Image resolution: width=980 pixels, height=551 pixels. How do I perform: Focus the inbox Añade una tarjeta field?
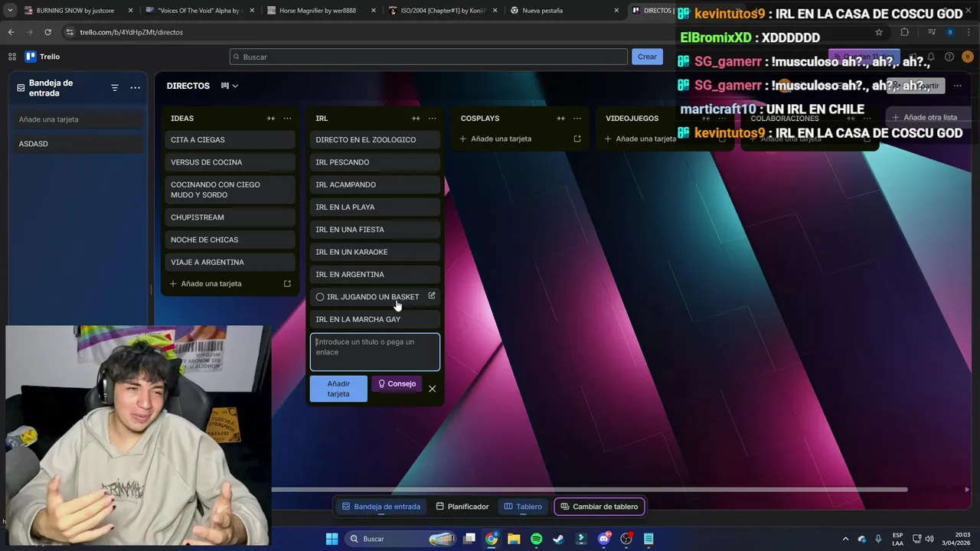80,119
